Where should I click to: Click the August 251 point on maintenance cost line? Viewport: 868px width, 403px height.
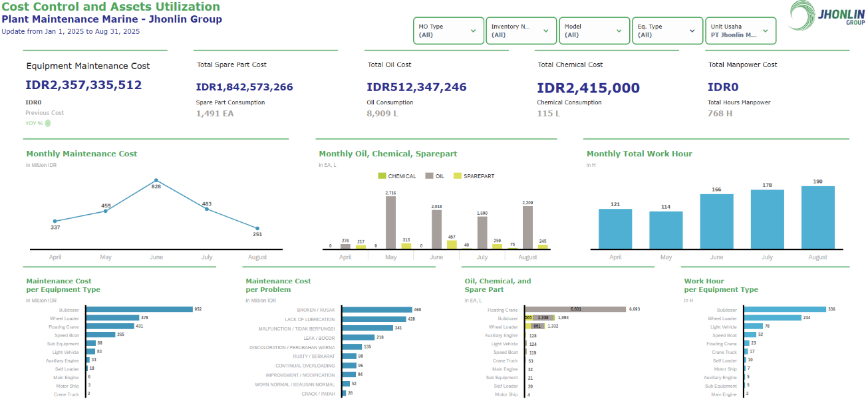[257, 228]
